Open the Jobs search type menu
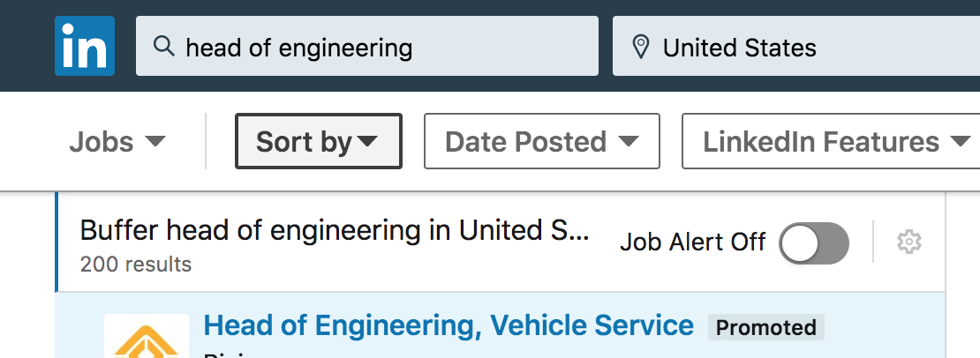The height and width of the screenshot is (358, 980). click(x=117, y=142)
